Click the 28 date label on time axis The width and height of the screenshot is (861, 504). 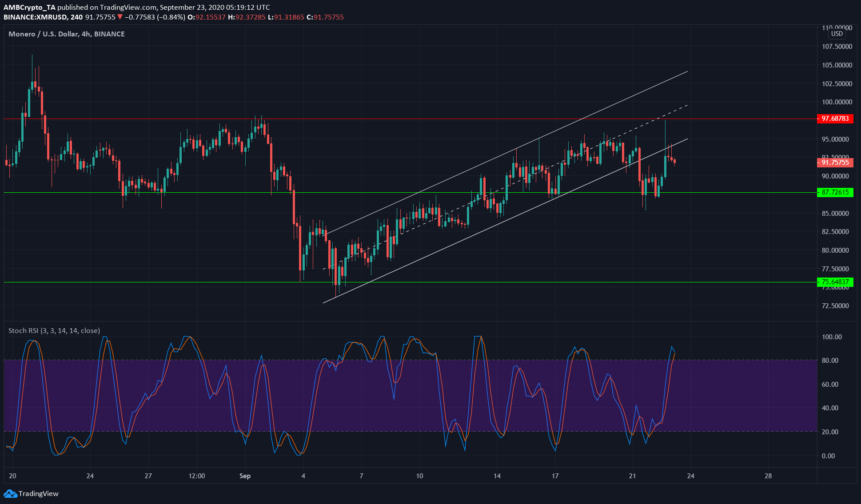click(768, 476)
